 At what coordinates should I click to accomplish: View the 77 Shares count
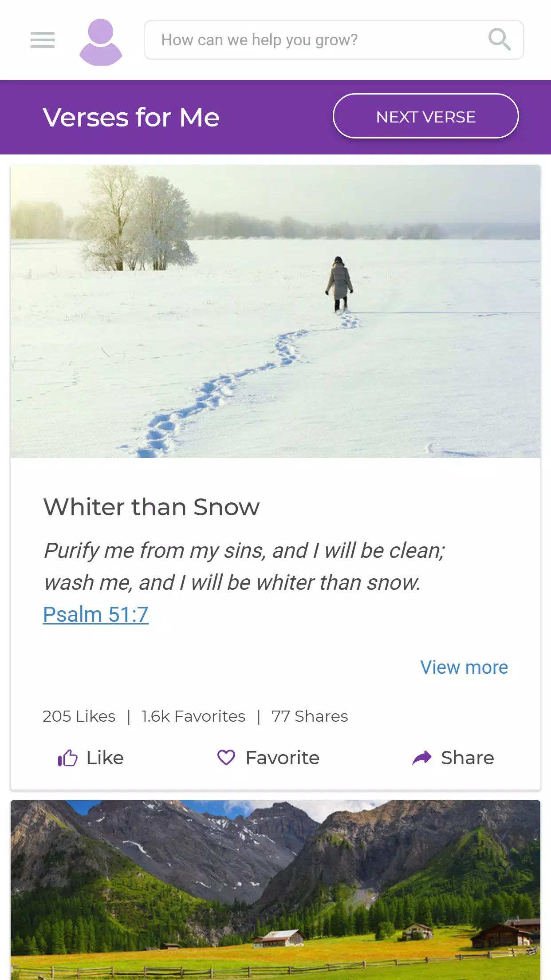click(x=310, y=716)
